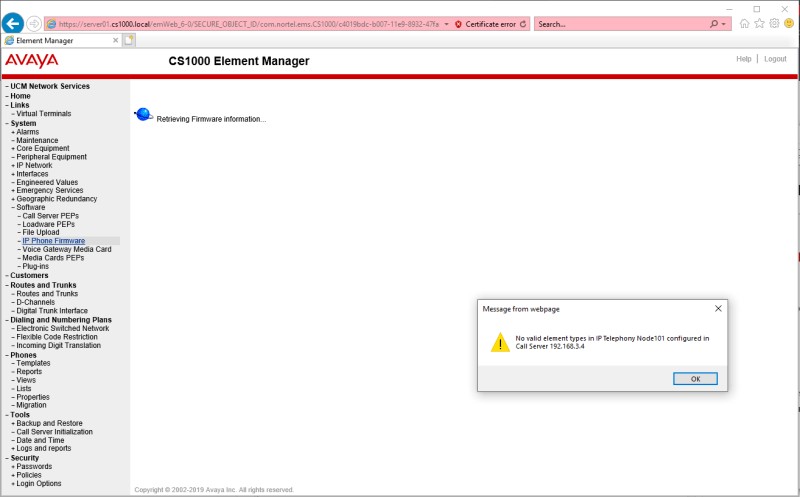Image resolution: width=800 pixels, height=497 pixels.
Task: Open a new tab button
Action: pos(129,40)
